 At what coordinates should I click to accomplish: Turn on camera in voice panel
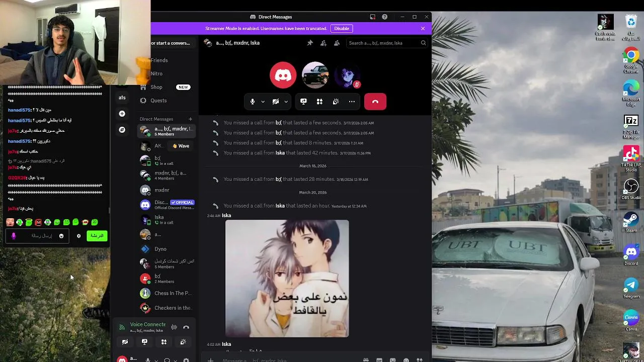125,342
